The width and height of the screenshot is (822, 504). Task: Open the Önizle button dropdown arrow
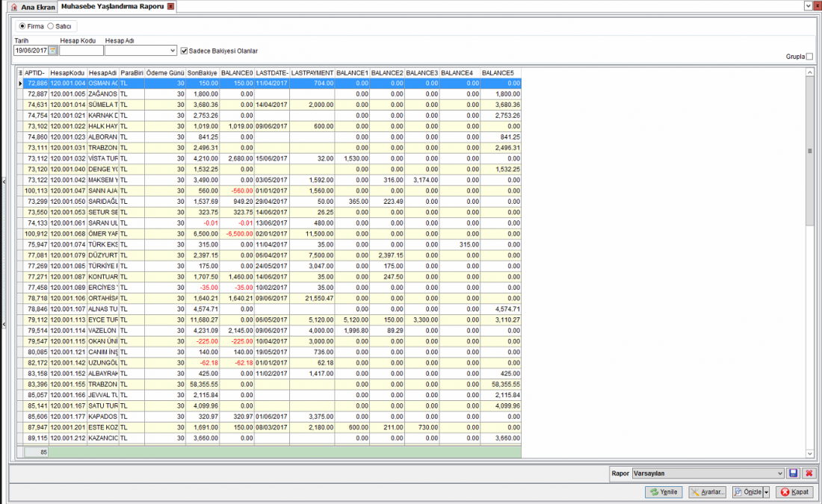tap(766, 492)
